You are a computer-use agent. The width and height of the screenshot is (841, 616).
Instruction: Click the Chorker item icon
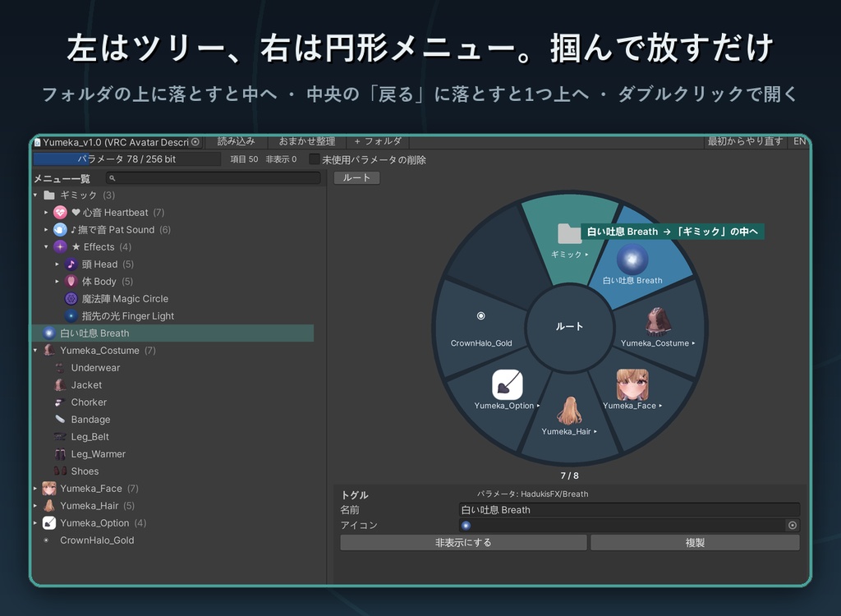60,402
